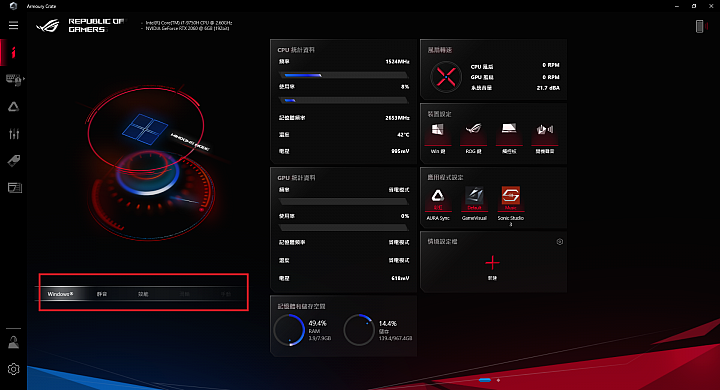Click the RAM usage ring gauge
This screenshot has width=720, height=390.
[x=289, y=330]
